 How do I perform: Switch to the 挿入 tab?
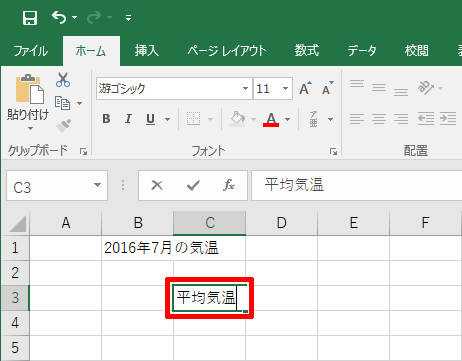tap(147, 51)
